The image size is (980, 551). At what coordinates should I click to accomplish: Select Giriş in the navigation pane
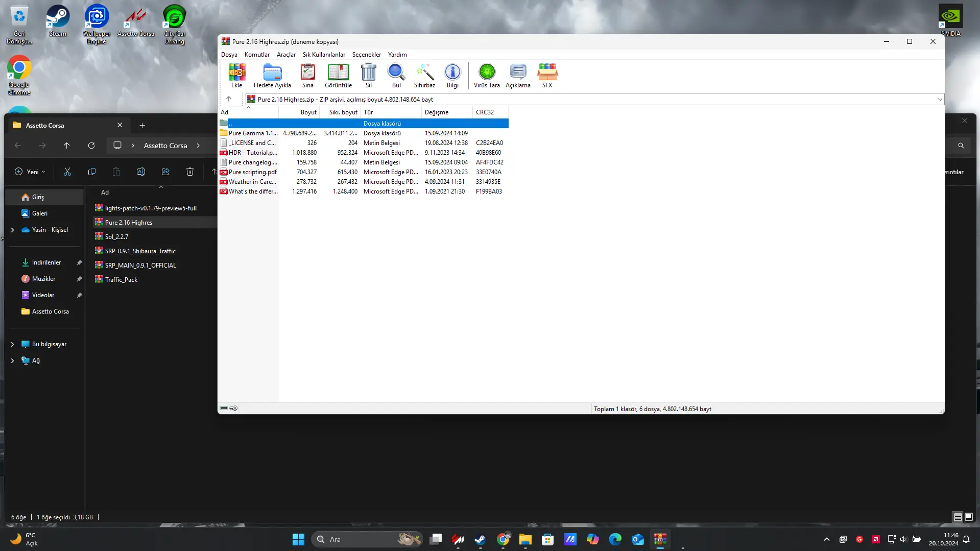(x=44, y=197)
